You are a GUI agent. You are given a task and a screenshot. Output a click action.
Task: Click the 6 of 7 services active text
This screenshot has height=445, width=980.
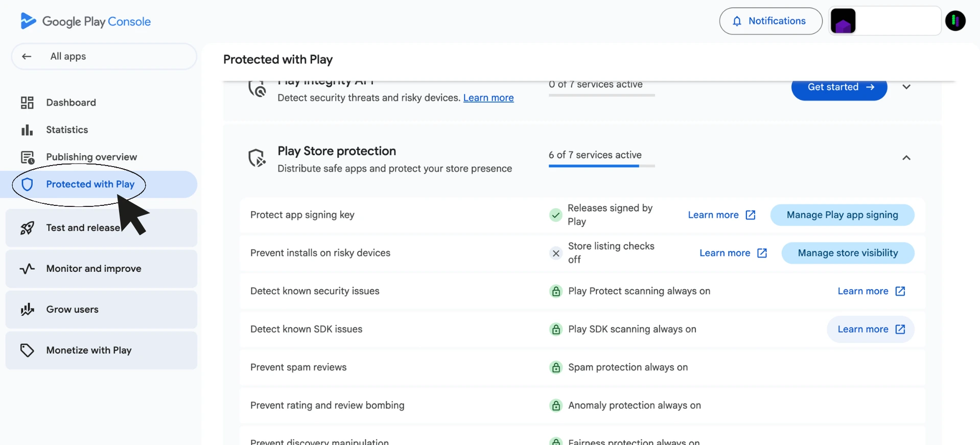[595, 155]
